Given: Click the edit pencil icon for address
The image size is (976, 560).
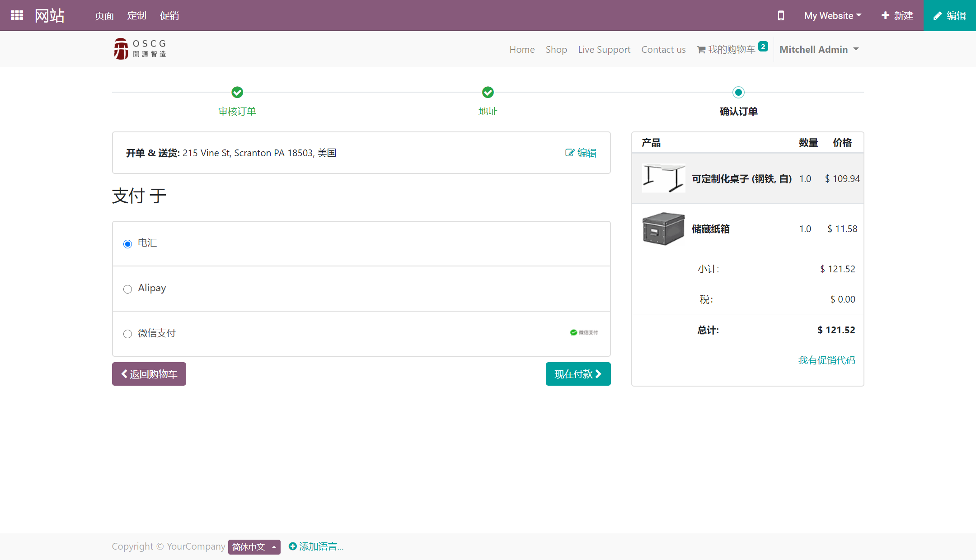Looking at the screenshot, I should click(x=570, y=153).
